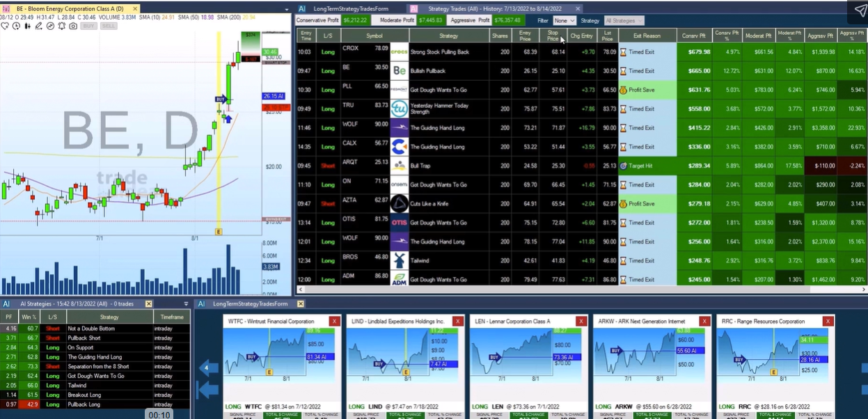Click the ADM logo in the trades table
Image resolution: width=868 pixels, height=419 pixels.
point(399,279)
